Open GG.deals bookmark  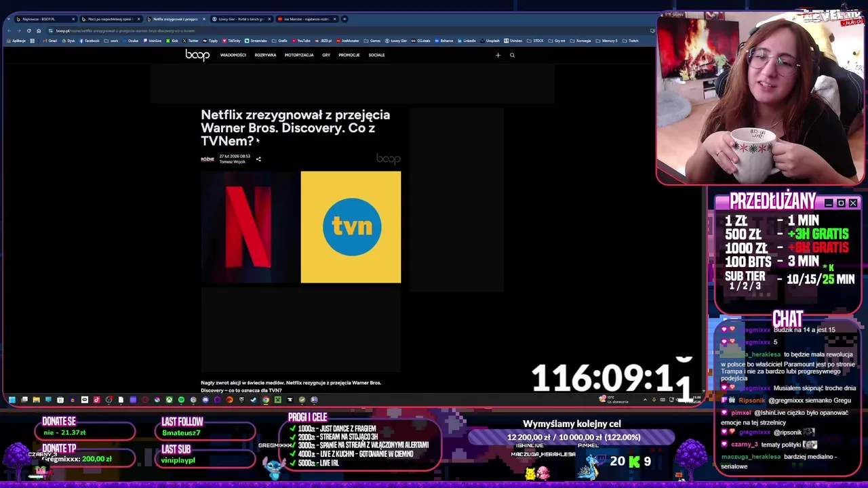pos(420,41)
